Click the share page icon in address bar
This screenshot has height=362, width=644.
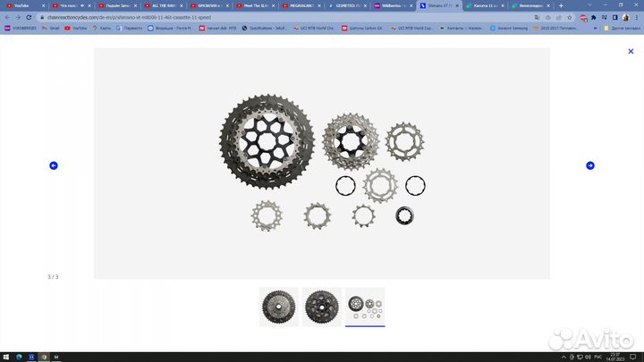tap(558, 18)
